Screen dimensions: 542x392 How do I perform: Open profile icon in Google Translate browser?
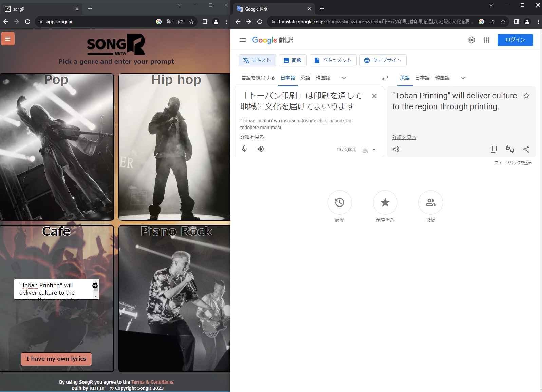[x=527, y=22]
